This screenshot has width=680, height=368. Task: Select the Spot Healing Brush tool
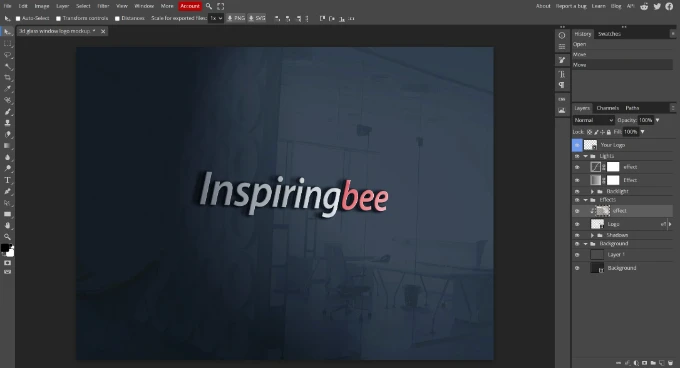tap(7, 100)
